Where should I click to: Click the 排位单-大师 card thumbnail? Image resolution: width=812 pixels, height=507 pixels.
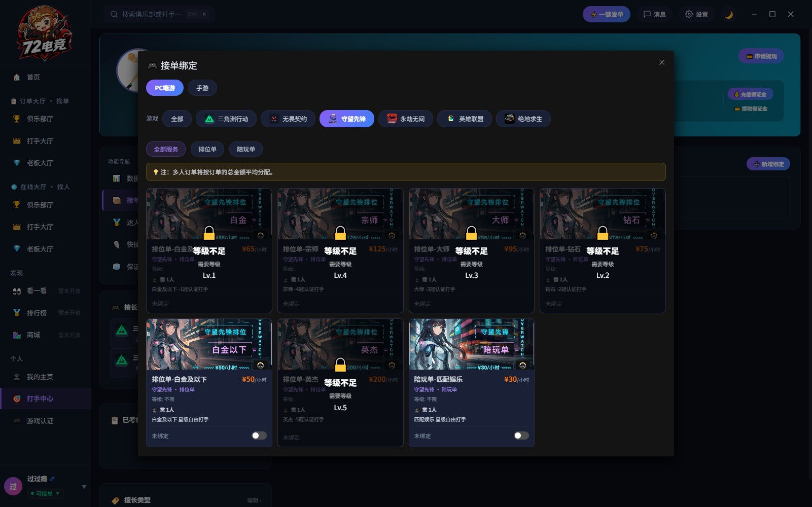pos(472,214)
